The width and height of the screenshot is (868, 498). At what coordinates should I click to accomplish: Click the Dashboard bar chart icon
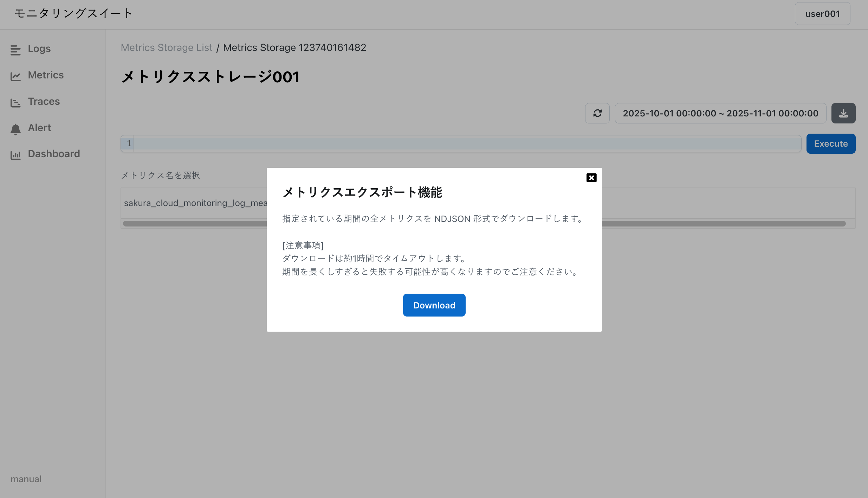pos(15,155)
